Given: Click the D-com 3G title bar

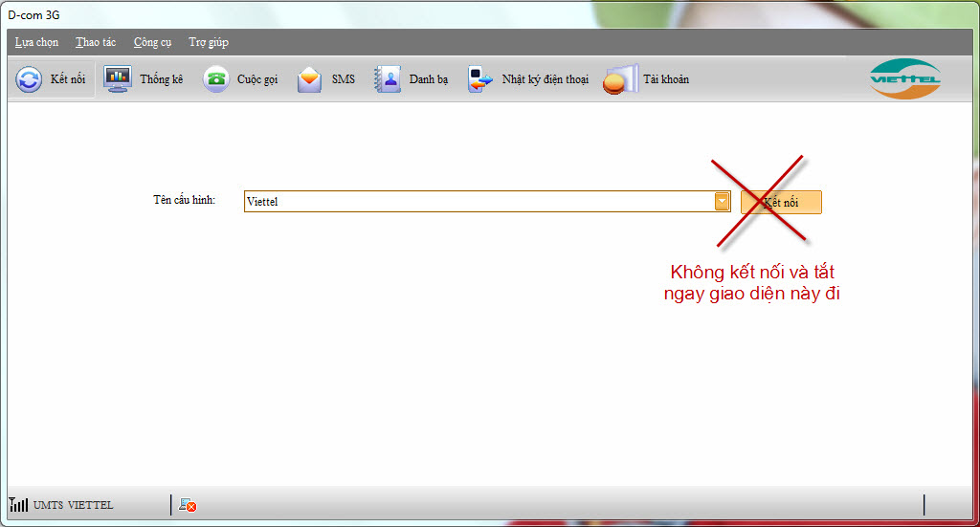Looking at the screenshot, I should tap(383, 13).
